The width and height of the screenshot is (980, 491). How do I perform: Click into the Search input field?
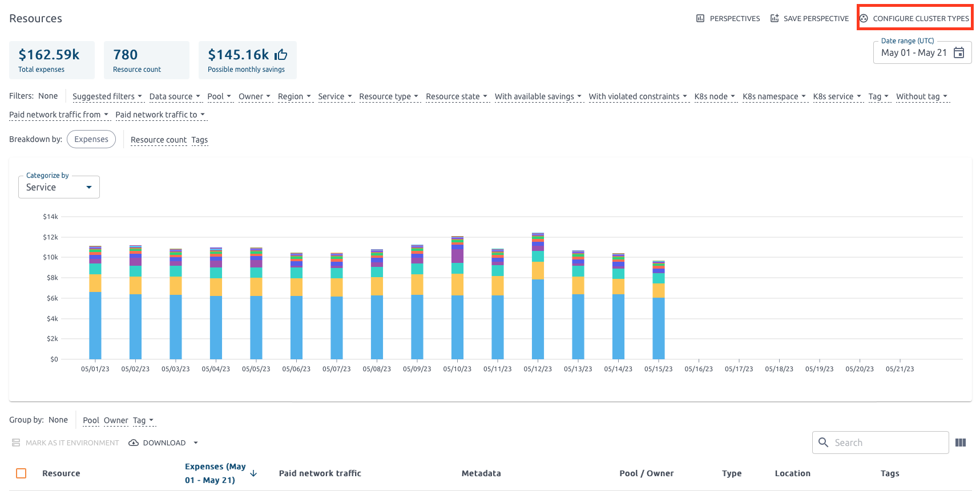[888, 443]
